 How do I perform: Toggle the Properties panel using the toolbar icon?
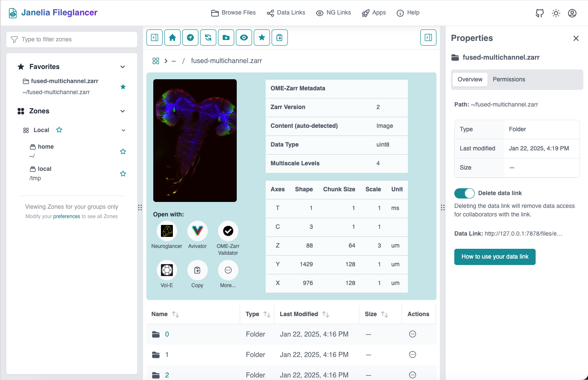point(428,37)
